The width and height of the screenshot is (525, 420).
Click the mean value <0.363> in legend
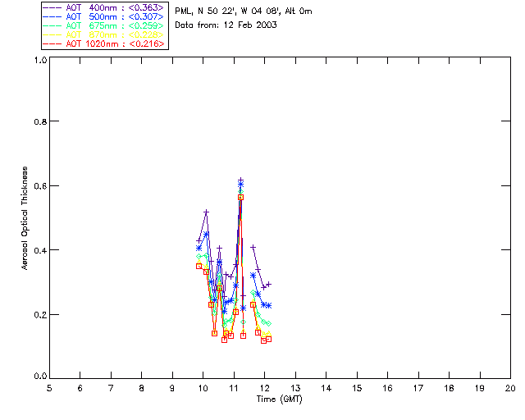[x=146, y=7]
